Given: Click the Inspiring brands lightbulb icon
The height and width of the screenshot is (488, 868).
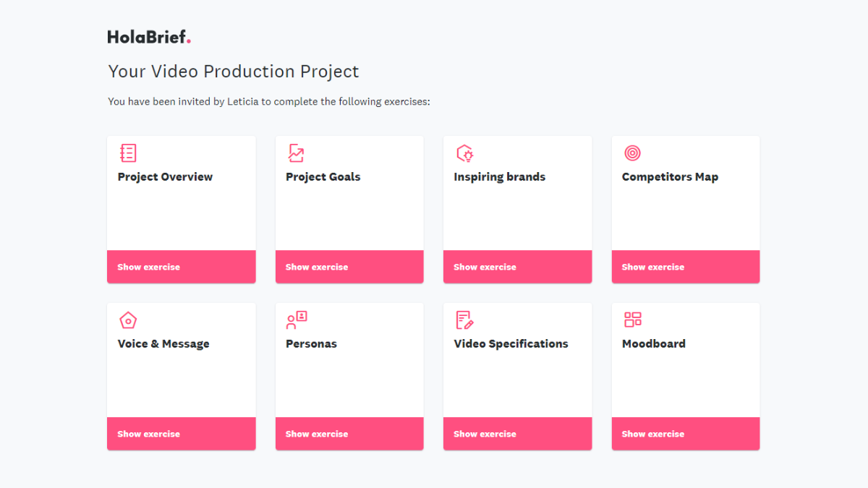Looking at the screenshot, I should [464, 153].
